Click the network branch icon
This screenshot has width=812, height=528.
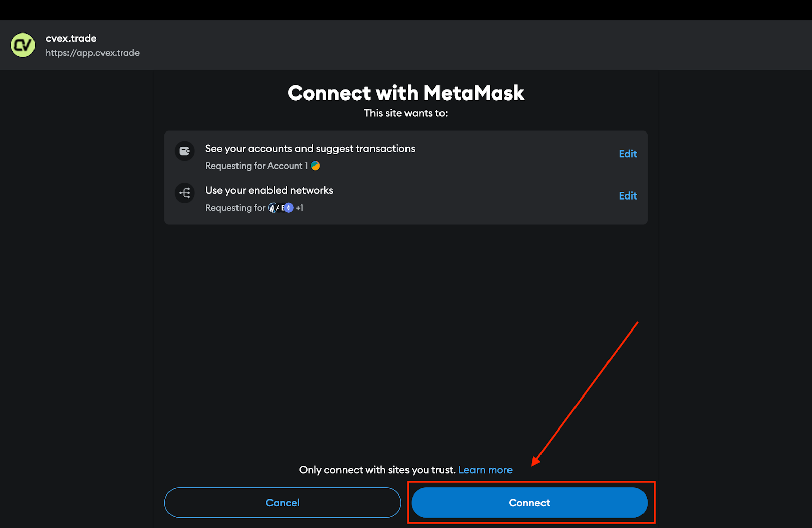coord(185,193)
